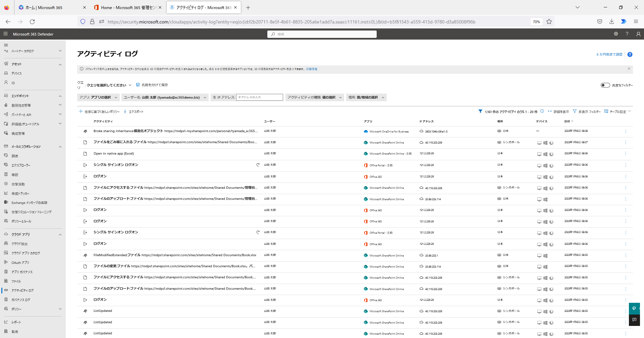The width and height of the screenshot is (644, 338).
Task: Open settings gear in Defender header
Action: (x=616, y=34)
